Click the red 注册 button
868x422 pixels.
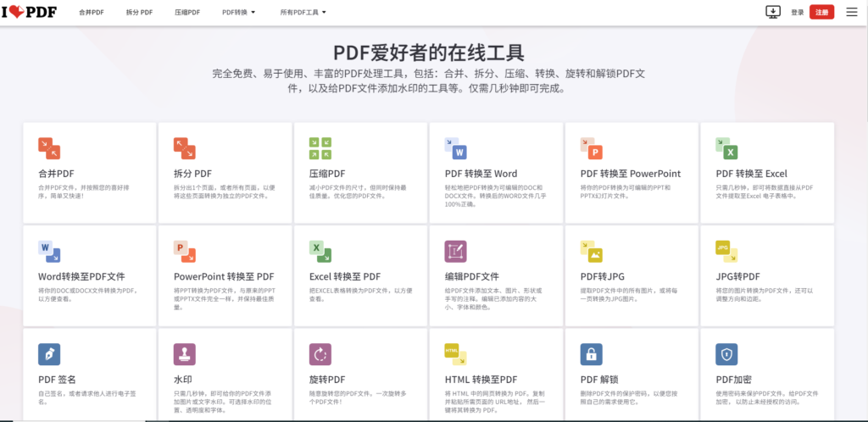pyautogui.click(x=821, y=12)
